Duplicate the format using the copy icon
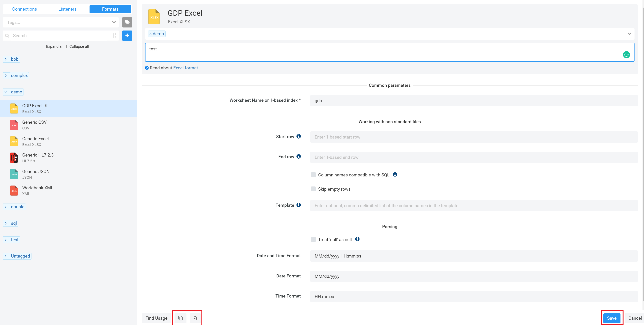 coord(180,318)
